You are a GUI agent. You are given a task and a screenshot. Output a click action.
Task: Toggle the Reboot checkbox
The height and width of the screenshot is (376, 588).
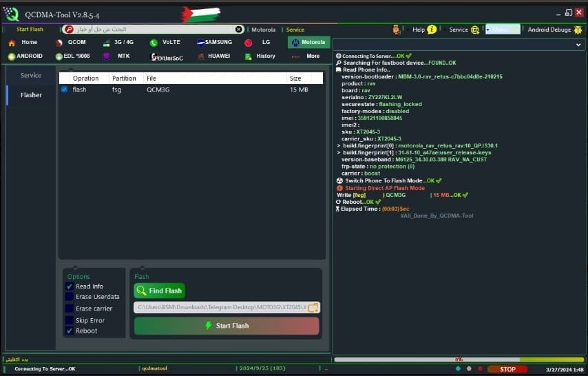coord(70,331)
